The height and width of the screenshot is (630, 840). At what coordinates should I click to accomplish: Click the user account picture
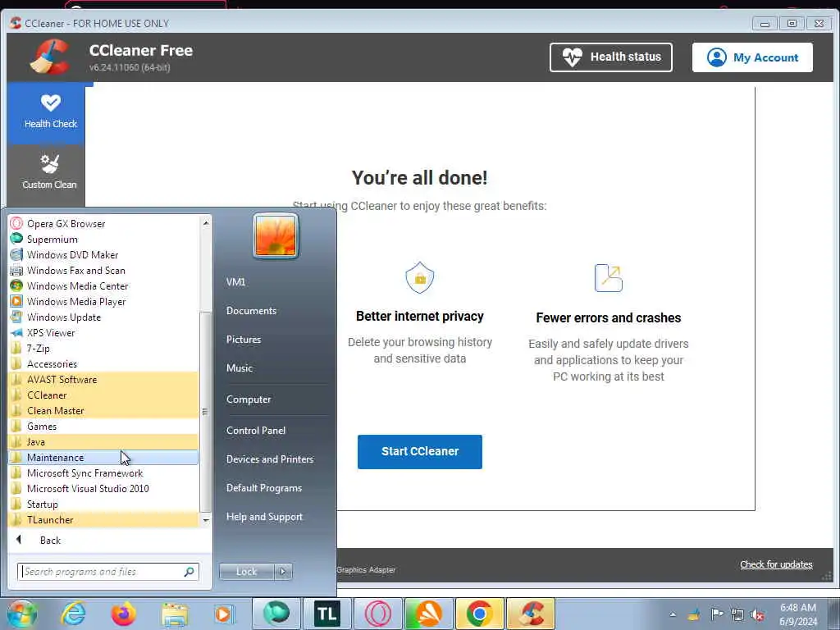pos(276,235)
